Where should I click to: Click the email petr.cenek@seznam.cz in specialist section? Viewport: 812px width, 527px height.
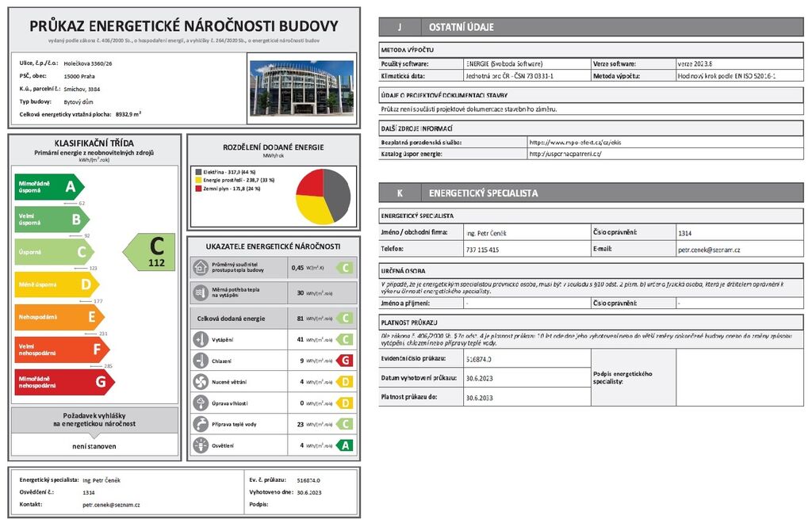tap(708, 249)
